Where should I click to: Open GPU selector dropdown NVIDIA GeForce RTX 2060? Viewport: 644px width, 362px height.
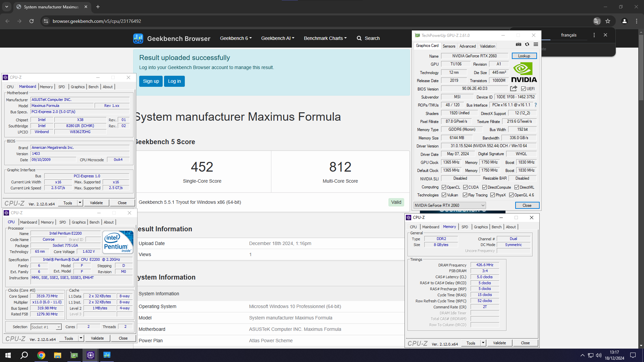tap(449, 205)
